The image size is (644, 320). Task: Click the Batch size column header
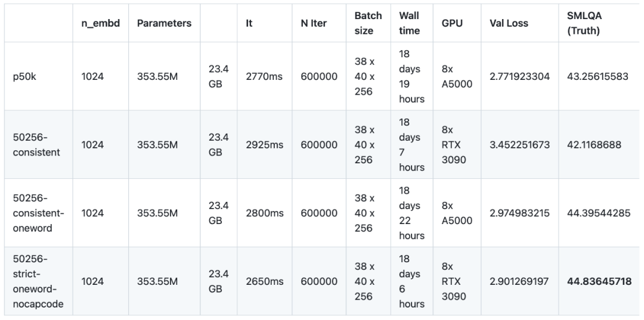(x=368, y=23)
